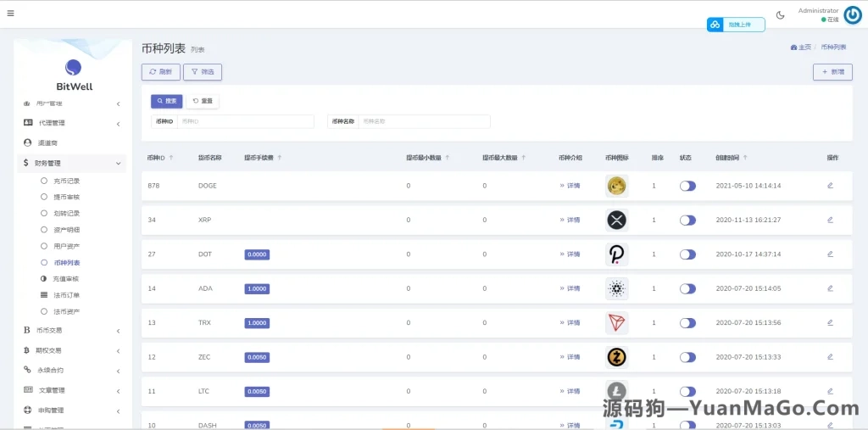Toggle status switch for TRX
The width and height of the screenshot is (868, 430).
click(x=687, y=323)
